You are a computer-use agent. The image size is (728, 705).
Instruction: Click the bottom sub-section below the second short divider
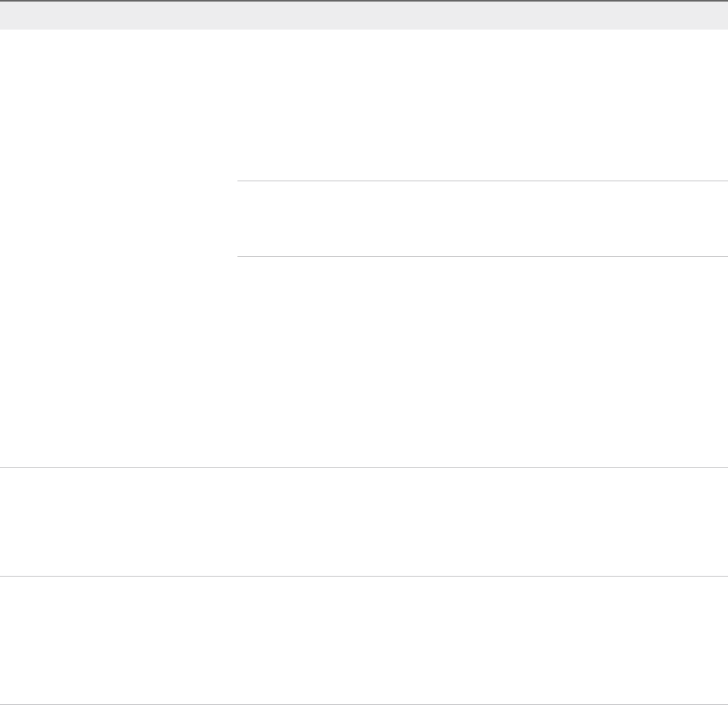tap(482, 361)
